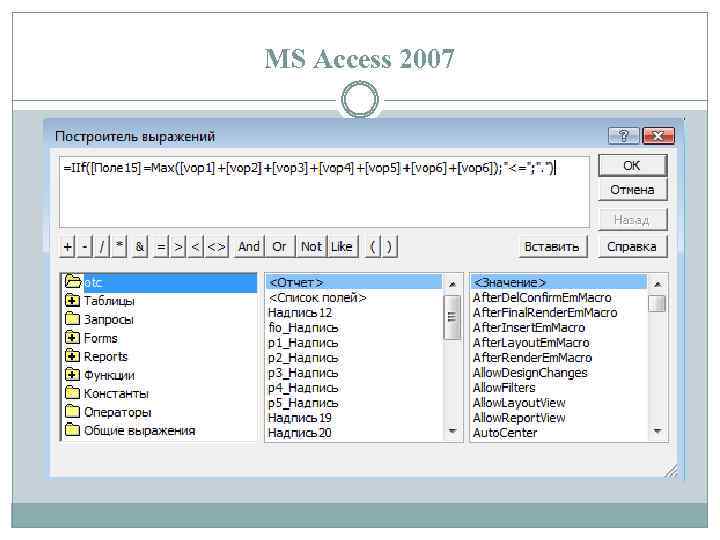Select the <Значение> property
Viewport: 720px width, 540px height.
tap(559, 282)
